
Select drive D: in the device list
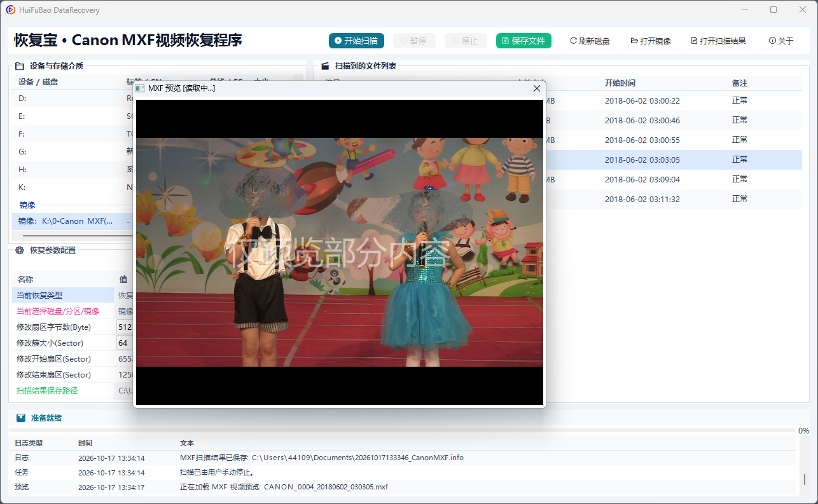pyautogui.click(x=73, y=99)
